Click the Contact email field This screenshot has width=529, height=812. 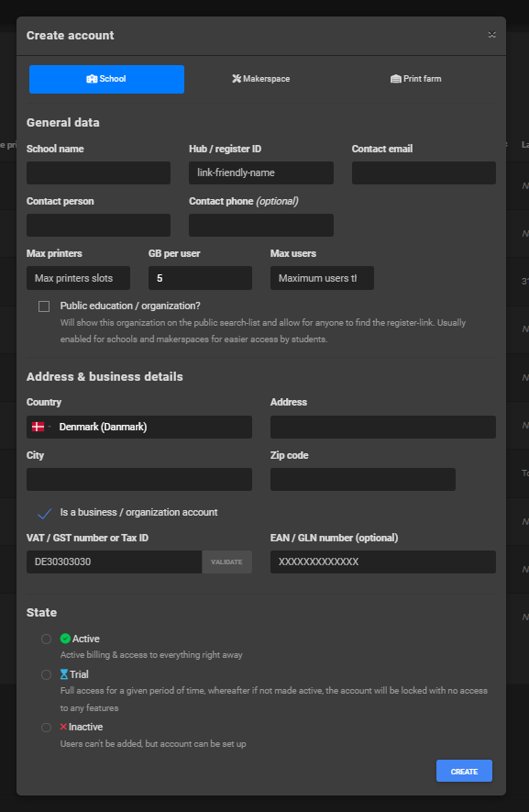(x=424, y=173)
